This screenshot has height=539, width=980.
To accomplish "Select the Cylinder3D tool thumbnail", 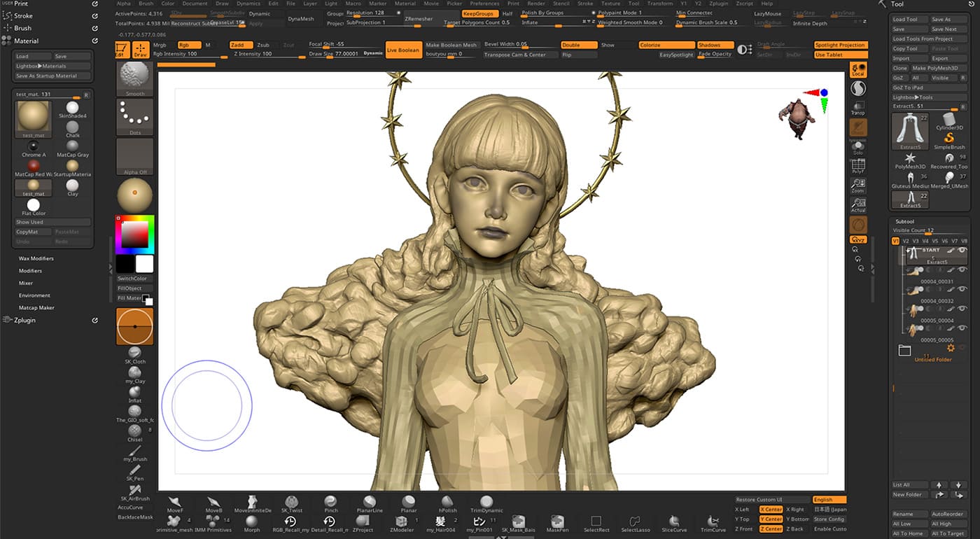I will tap(950, 120).
